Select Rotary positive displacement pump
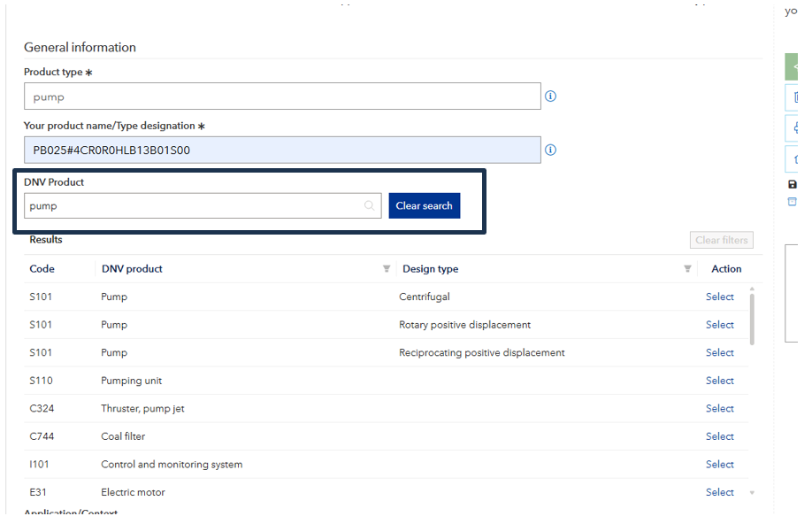812x524 pixels. (x=719, y=325)
